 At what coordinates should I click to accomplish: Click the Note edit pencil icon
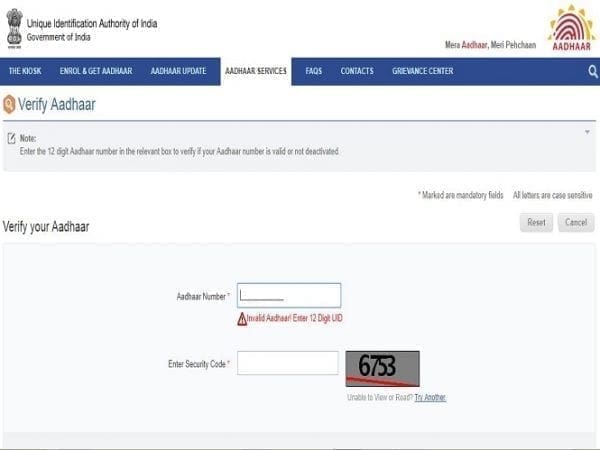click(x=11, y=139)
